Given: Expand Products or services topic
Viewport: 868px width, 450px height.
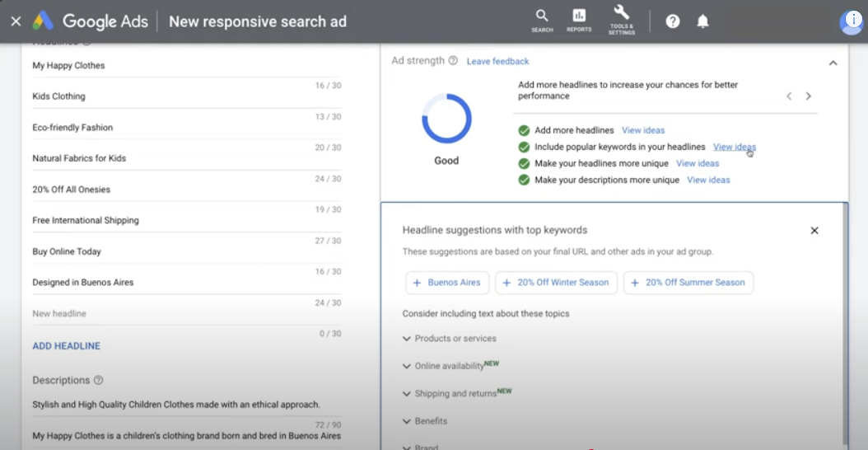Looking at the screenshot, I should coord(450,338).
